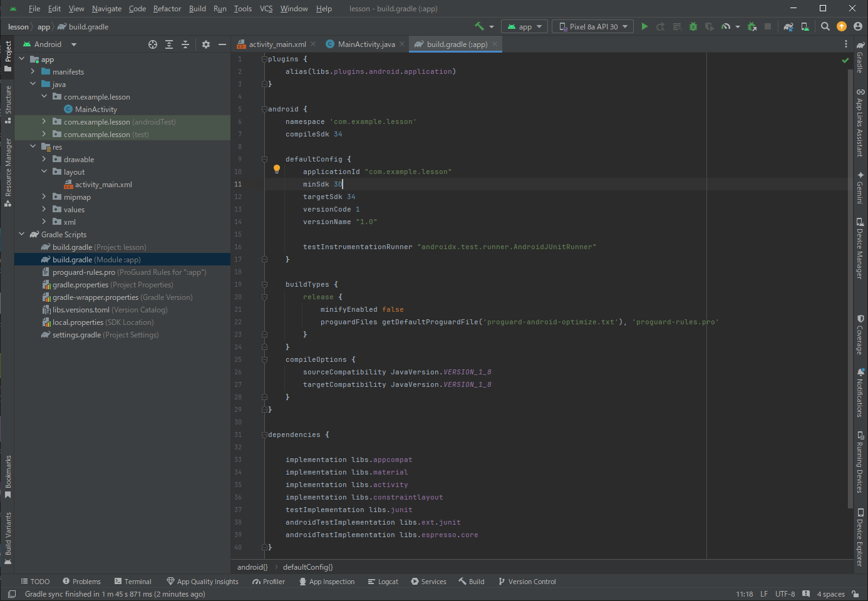Close the build.gradle (:app) tab

495,44
